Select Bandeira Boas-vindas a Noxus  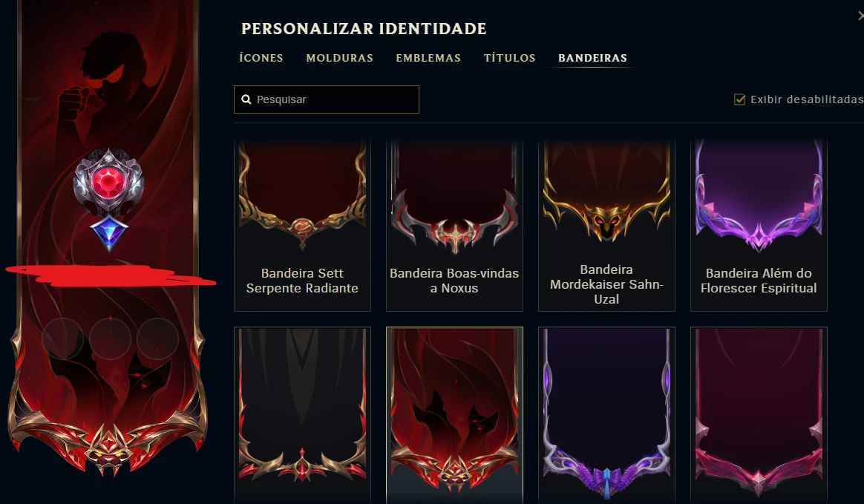(454, 226)
